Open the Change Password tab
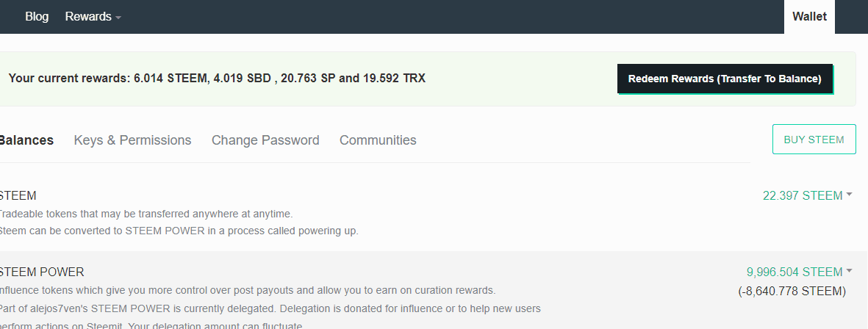Screen dimensions: 868x329 (x=265, y=140)
